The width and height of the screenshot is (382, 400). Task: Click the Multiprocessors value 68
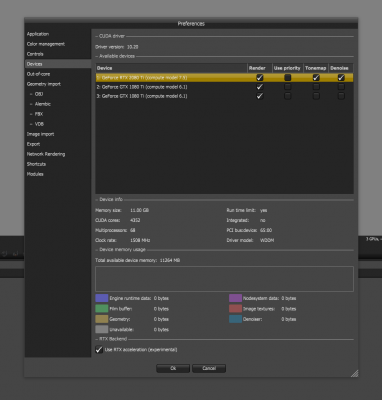(133, 230)
